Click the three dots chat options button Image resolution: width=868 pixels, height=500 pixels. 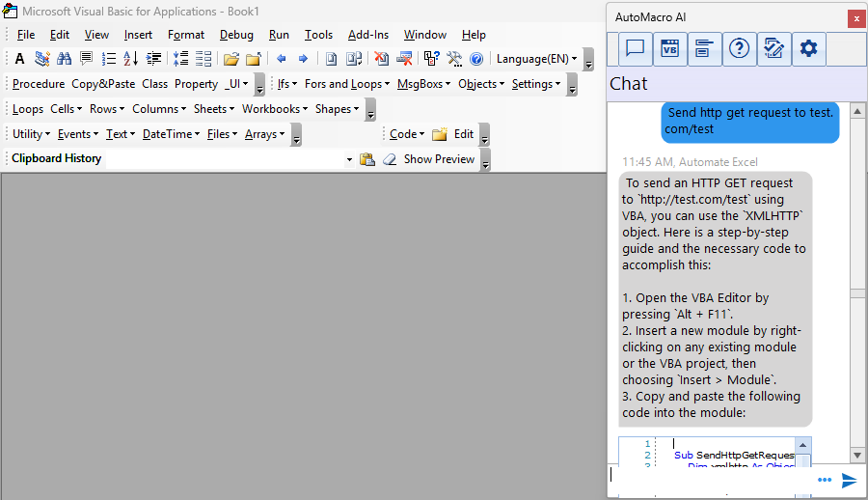[x=825, y=480]
